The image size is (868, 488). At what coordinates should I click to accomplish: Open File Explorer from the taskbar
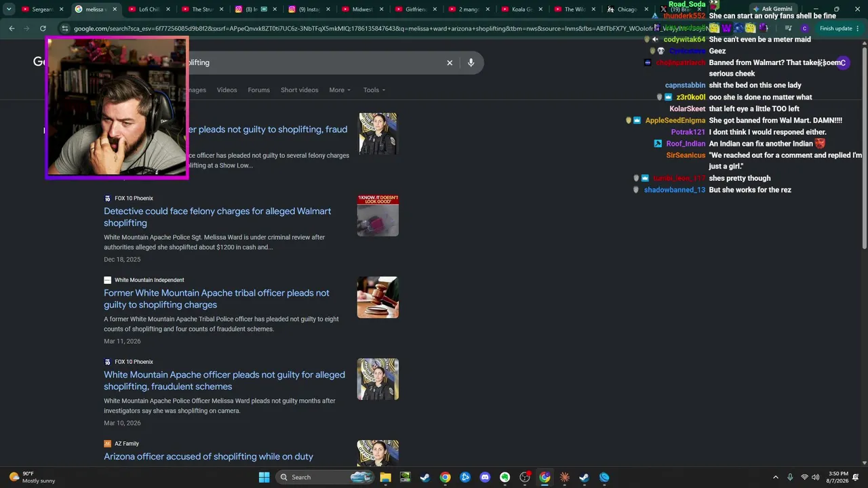pos(385,477)
